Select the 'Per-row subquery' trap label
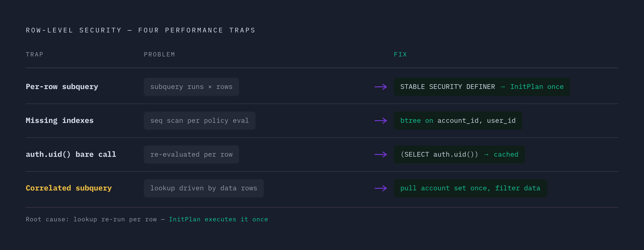 [62, 87]
